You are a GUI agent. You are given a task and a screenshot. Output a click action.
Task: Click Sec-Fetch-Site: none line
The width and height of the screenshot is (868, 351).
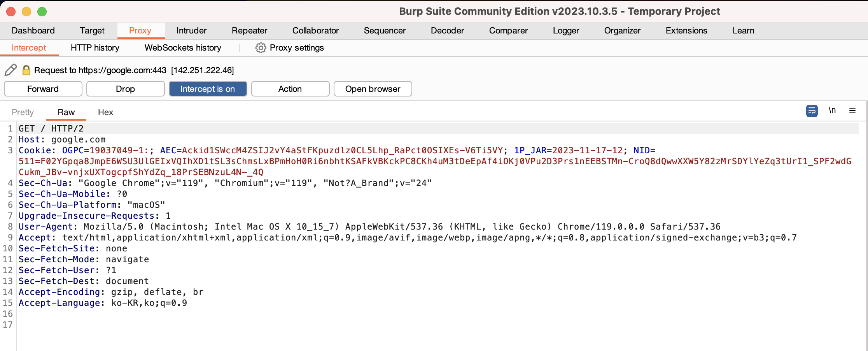(73, 248)
